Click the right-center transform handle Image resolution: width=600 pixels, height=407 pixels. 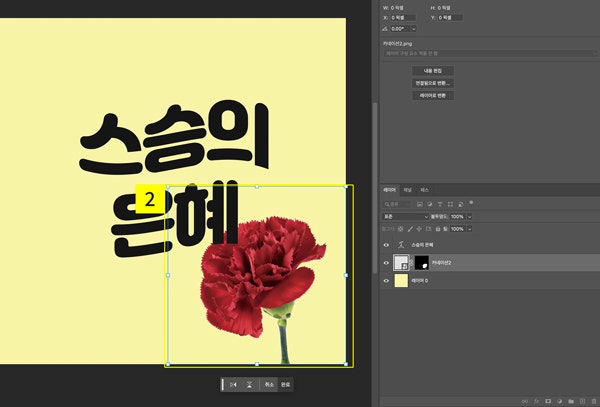click(x=346, y=275)
